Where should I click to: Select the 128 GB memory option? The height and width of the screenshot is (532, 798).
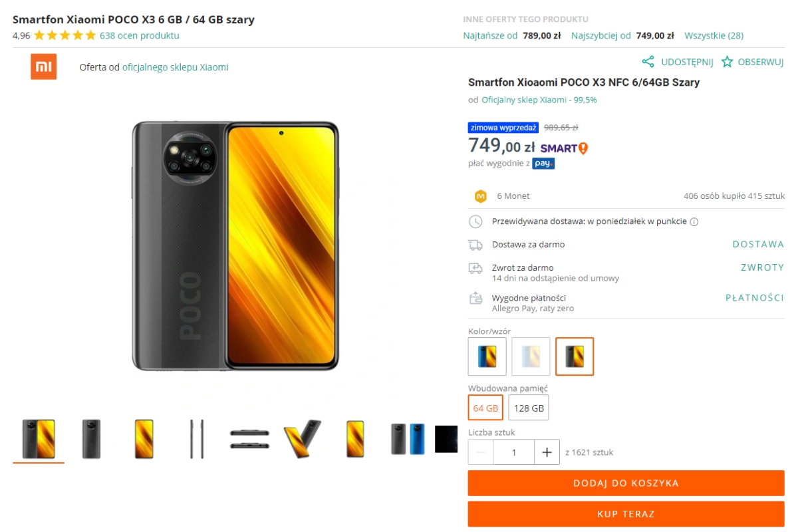pos(528,407)
